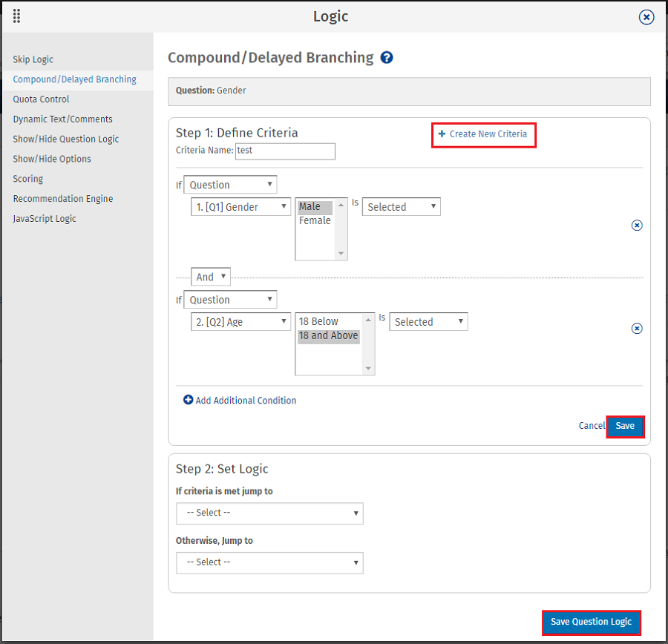This screenshot has height=644, width=668.
Task: Select Female in the Gender answer list
Action: pos(315,220)
